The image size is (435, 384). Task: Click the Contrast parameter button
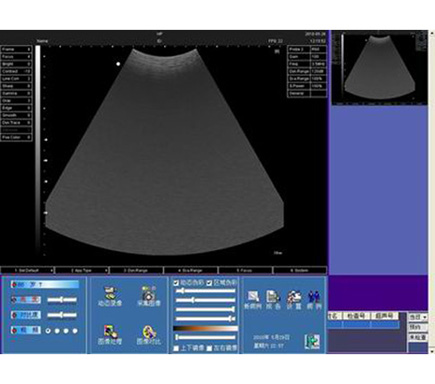(x=16, y=71)
